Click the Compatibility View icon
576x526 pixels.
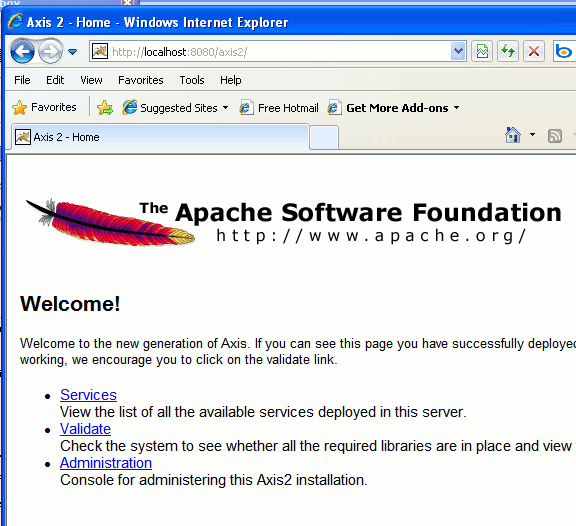pos(482,51)
